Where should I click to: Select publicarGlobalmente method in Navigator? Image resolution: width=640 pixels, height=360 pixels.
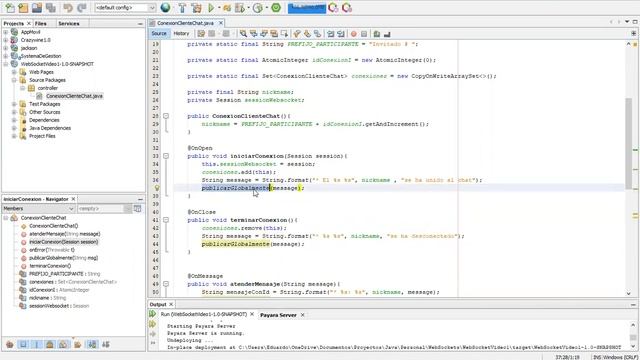(63, 258)
